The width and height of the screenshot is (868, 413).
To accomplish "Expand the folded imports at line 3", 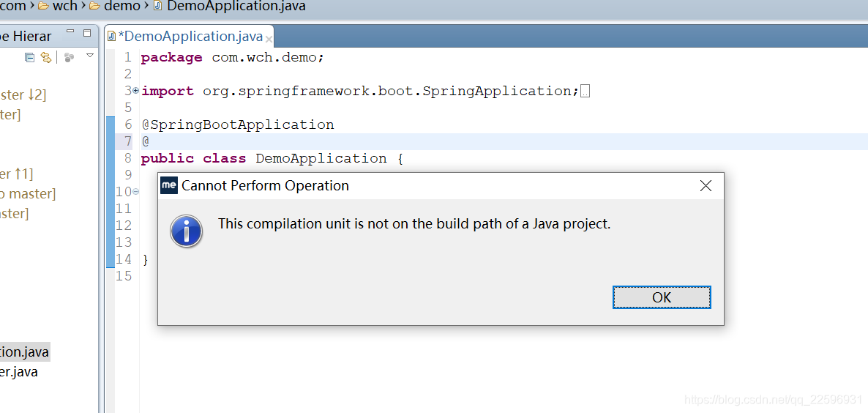I will [x=136, y=91].
